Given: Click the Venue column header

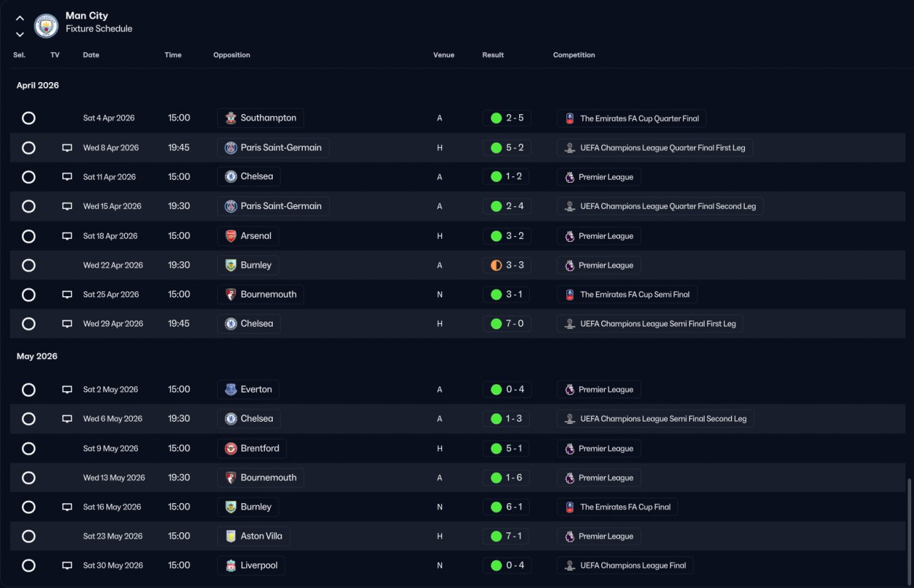Looking at the screenshot, I should [443, 55].
